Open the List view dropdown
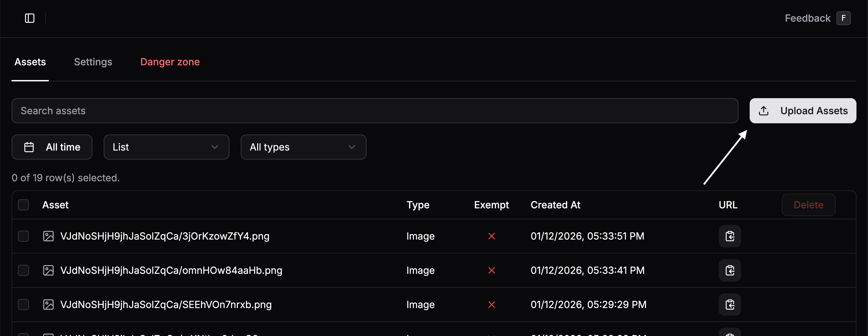 (x=166, y=147)
